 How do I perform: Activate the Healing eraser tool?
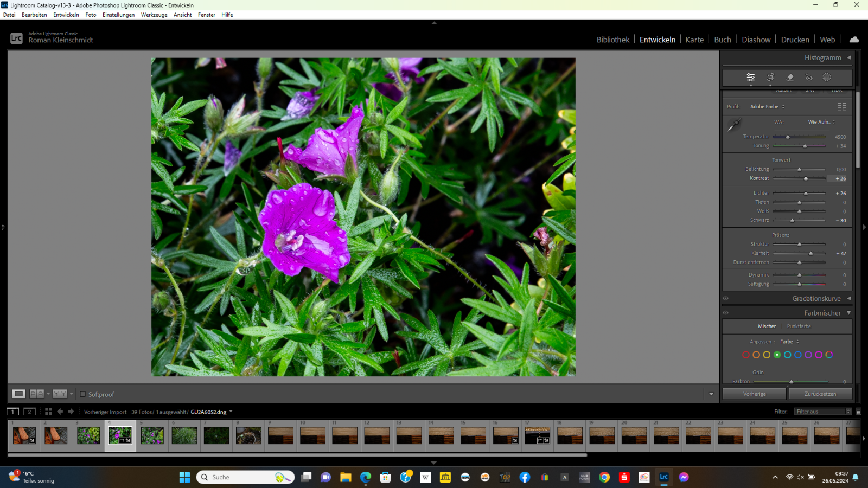click(790, 78)
